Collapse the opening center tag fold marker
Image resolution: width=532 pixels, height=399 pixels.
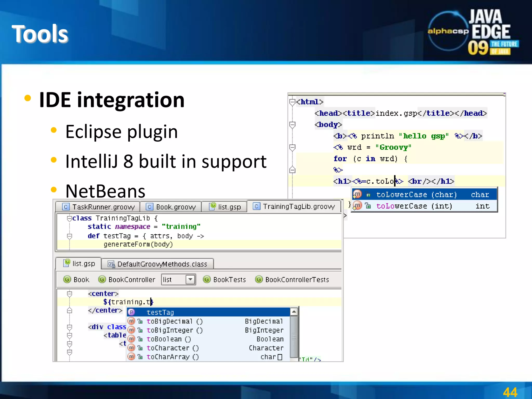pos(69,294)
